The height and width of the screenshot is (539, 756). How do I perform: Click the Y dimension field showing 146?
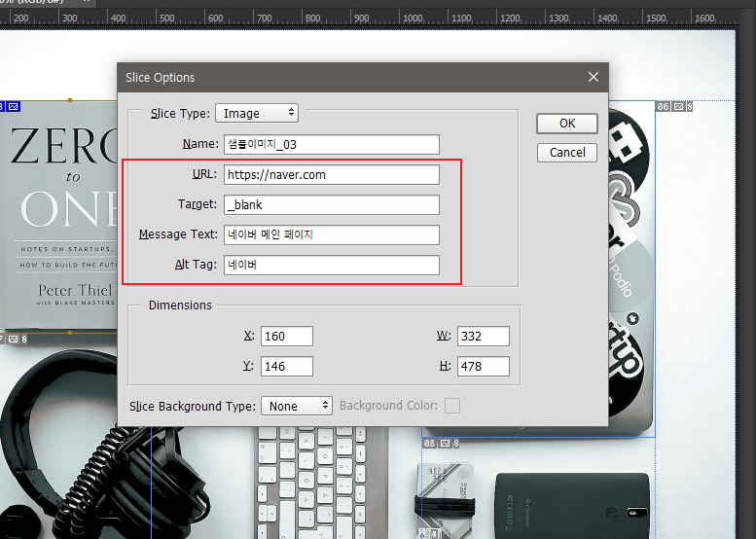click(x=287, y=367)
